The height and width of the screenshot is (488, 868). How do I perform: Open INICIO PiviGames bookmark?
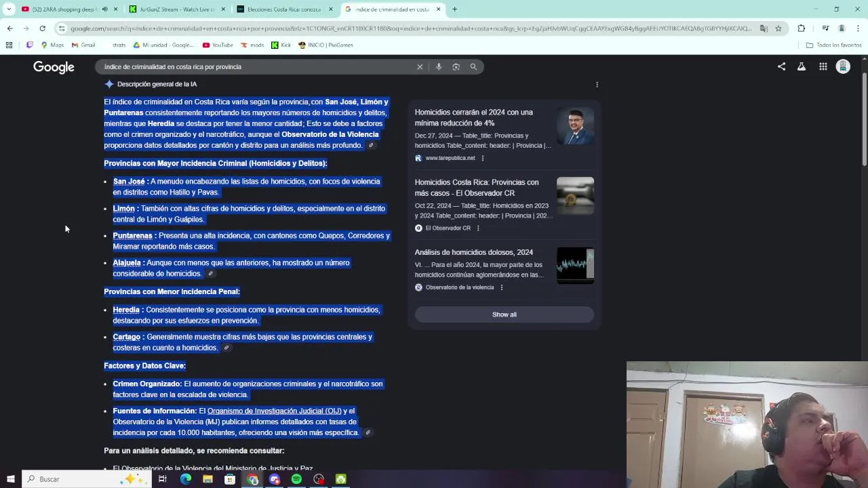[325, 45]
